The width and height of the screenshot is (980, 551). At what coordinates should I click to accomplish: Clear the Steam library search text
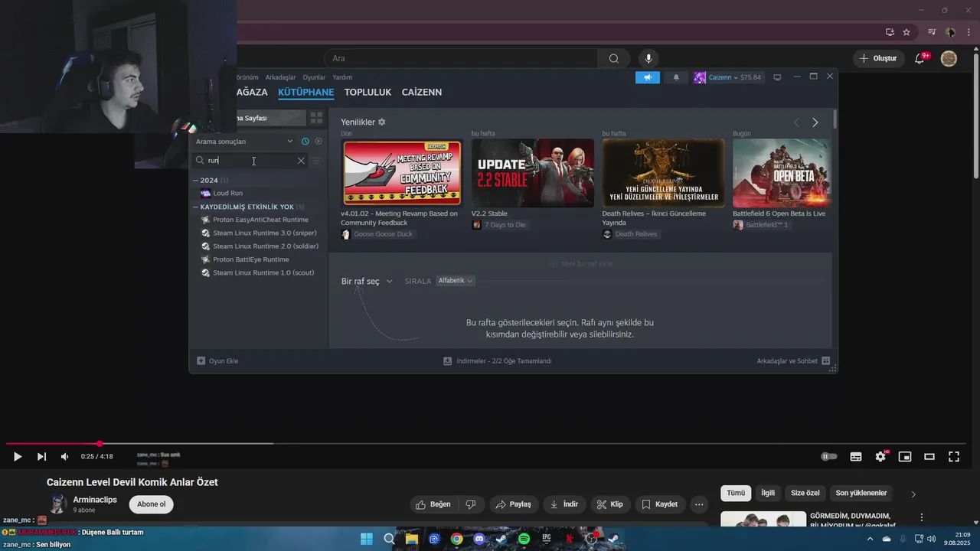[301, 161]
